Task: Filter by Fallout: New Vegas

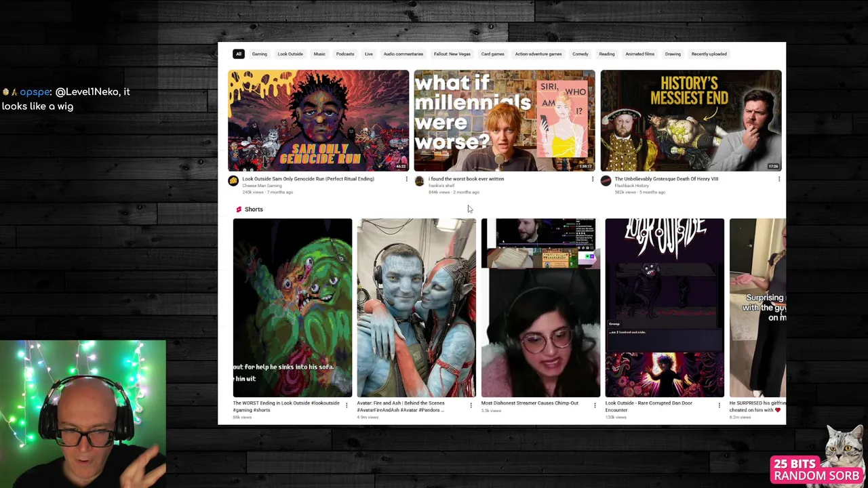Action: coord(452,54)
